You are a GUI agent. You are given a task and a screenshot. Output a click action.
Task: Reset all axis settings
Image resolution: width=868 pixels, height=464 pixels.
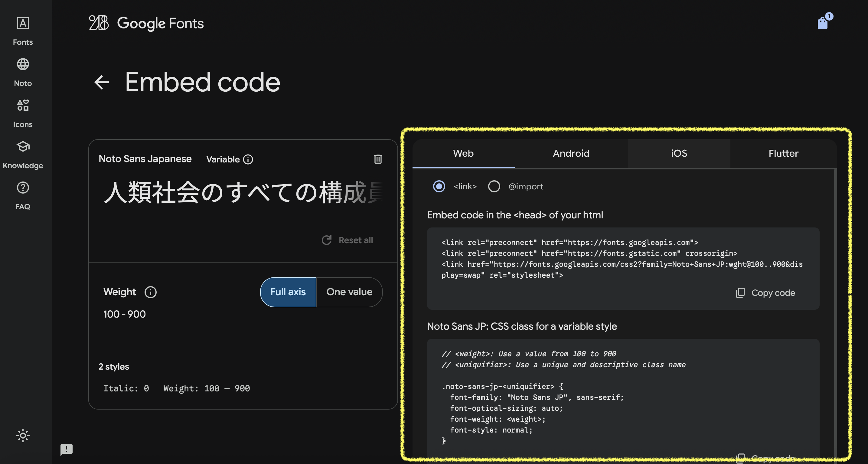point(347,240)
